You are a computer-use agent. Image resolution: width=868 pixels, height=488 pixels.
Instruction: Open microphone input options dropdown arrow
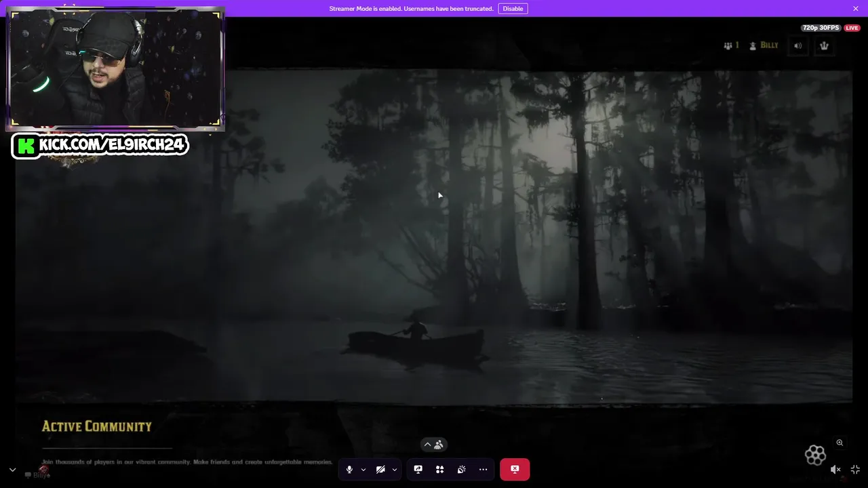click(363, 469)
